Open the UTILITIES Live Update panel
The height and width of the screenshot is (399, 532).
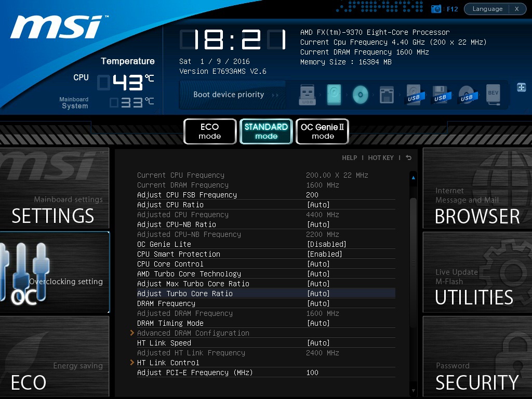[477, 272]
